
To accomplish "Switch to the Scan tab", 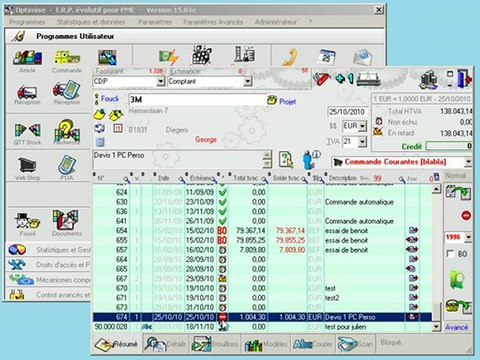I will [x=355, y=344].
